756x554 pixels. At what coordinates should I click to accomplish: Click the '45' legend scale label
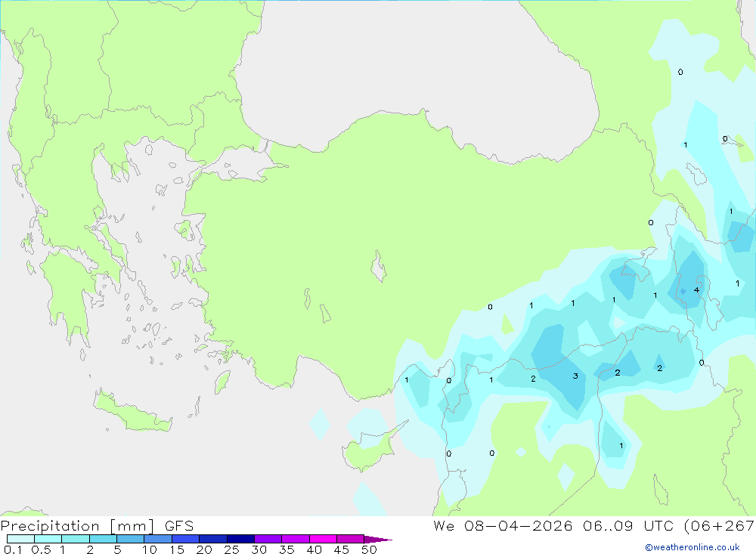pos(342,549)
